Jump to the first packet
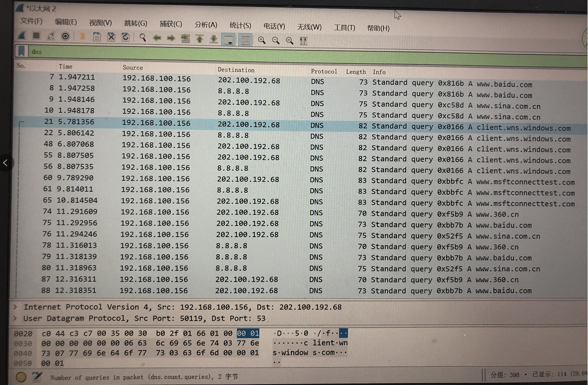Viewport: 588px width, 385px height. coord(199,38)
